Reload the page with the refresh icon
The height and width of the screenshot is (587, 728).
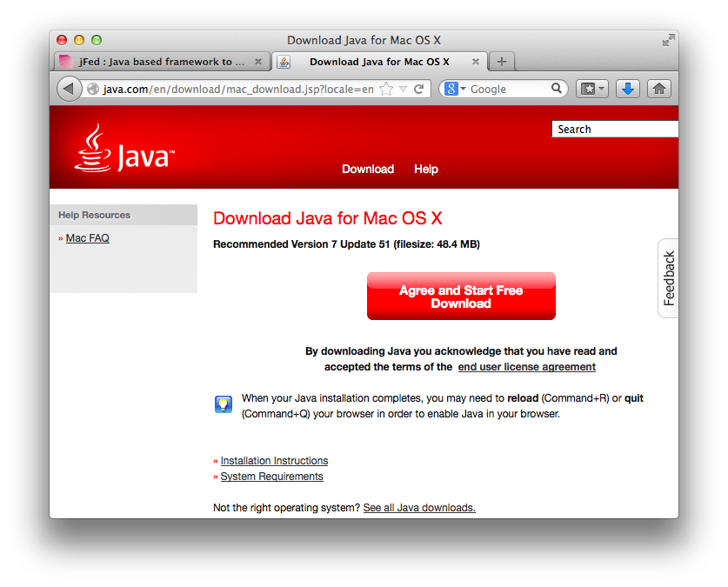tap(418, 89)
